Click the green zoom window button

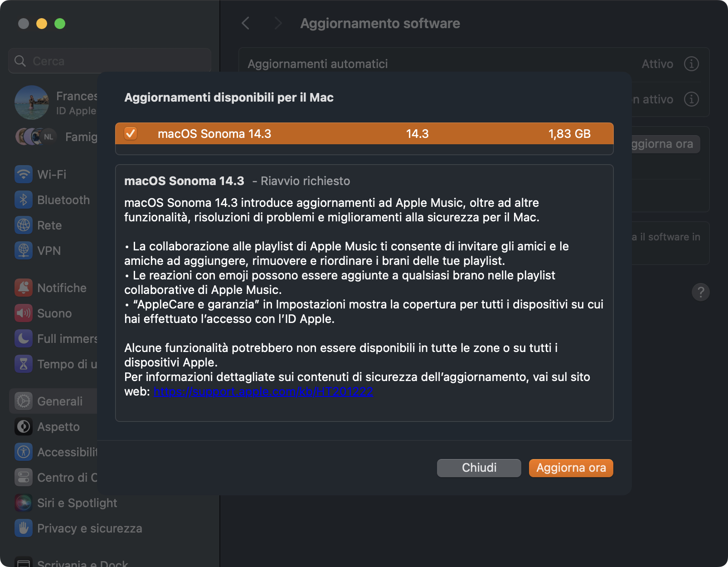[60, 24]
